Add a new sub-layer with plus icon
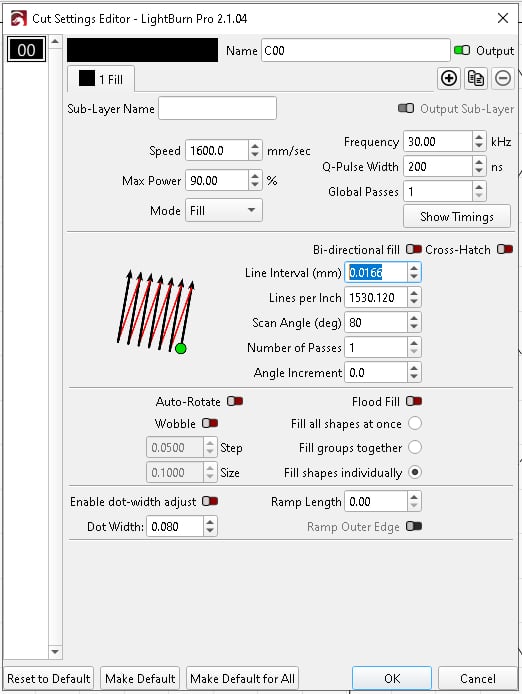Image resolution: width=522 pixels, height=694 pixels. click(449, 79)
